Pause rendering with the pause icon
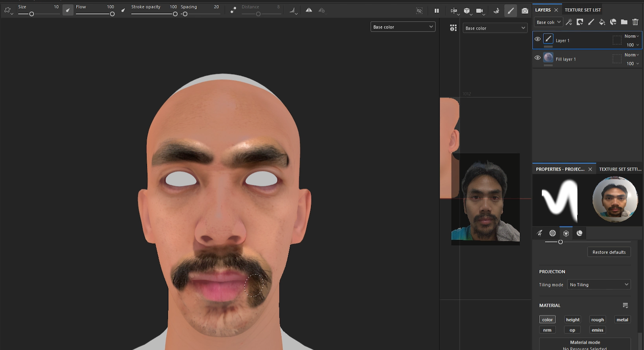Image resolution: width=644 pixels, height=350 pixels. [437, 11]
